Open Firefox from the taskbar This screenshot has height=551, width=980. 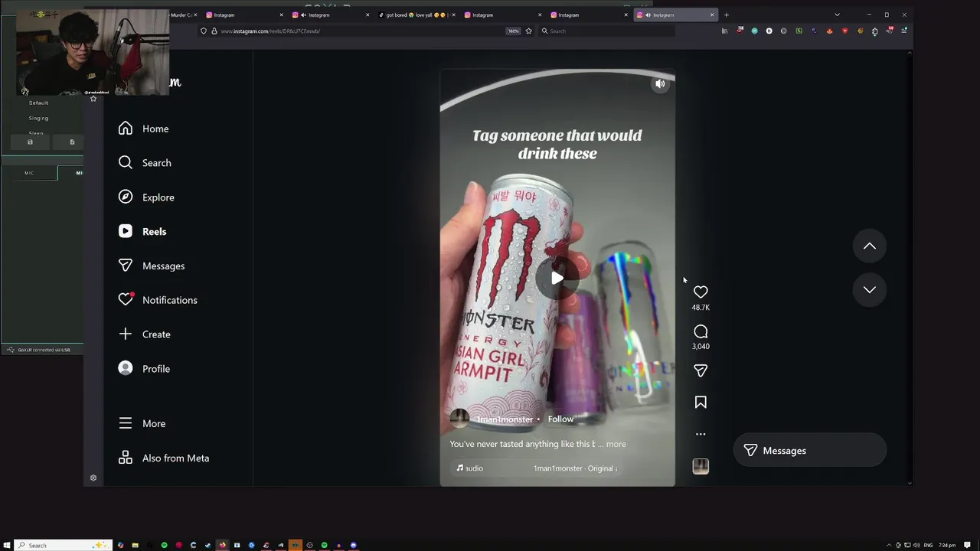(222, 545)
